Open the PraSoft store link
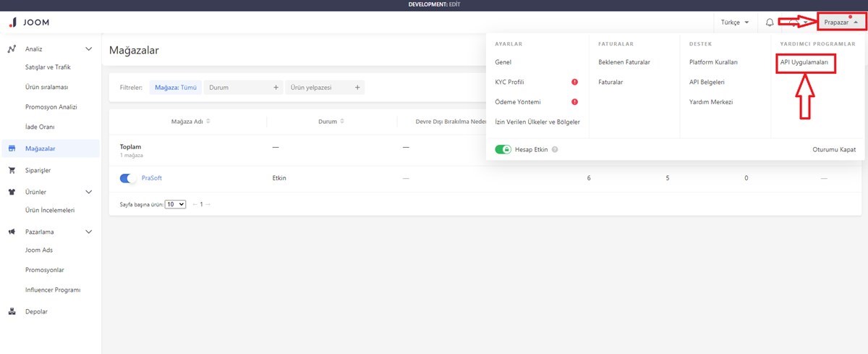This screenshot has height=354, width=868. 152,178
